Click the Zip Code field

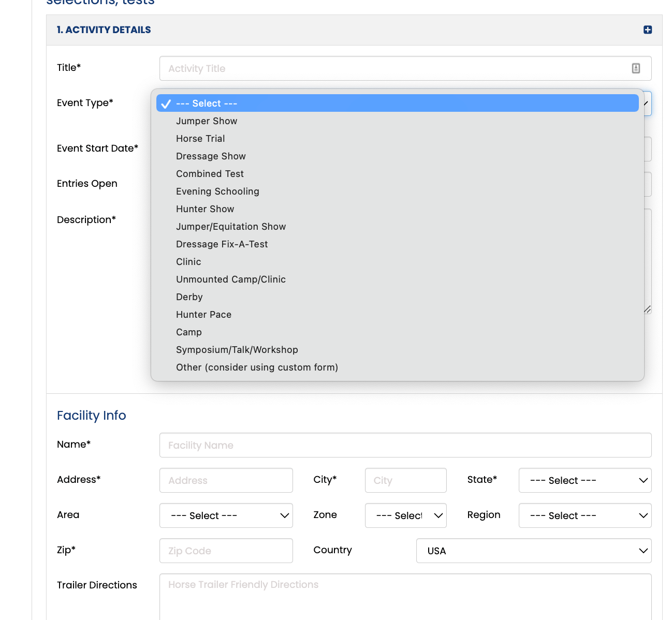(x=226, y=551)
